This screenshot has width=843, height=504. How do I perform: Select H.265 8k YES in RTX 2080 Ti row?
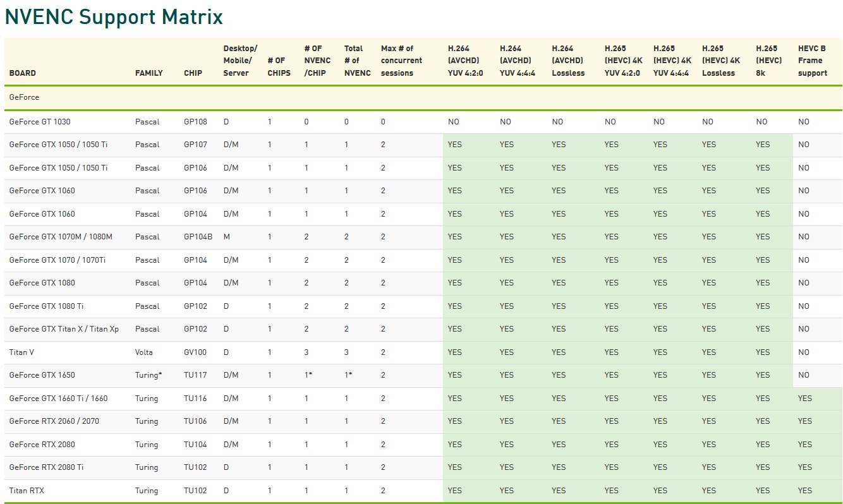point(763,467)
